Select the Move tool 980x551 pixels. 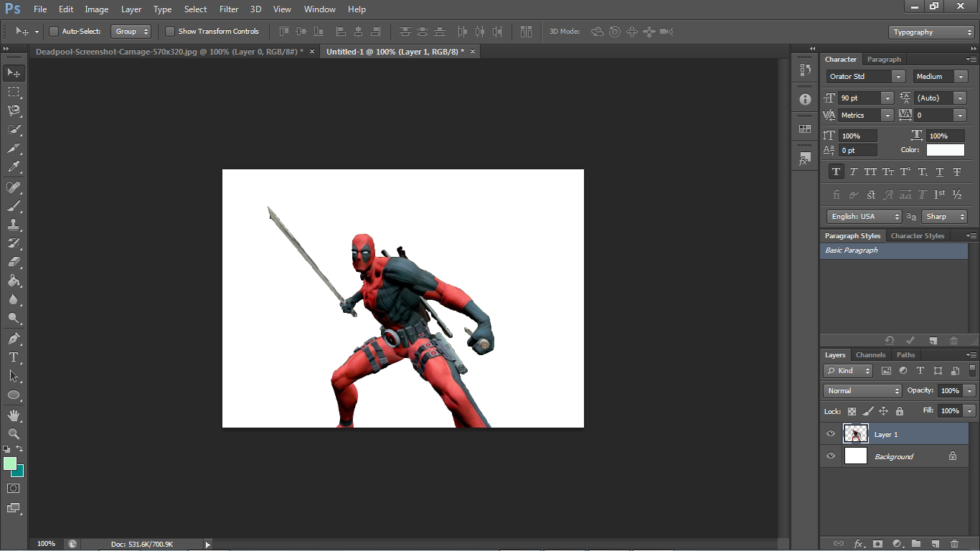coord(14,73)
